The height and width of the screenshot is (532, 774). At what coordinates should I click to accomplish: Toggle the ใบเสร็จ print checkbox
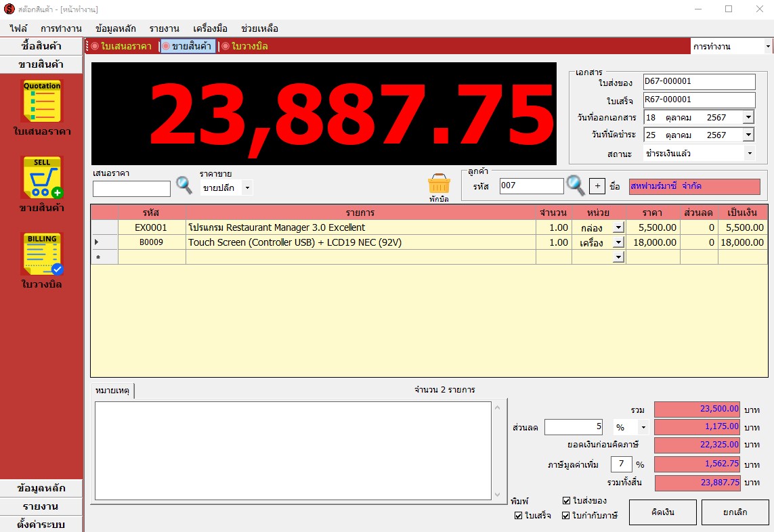pyautogui.click(x=518, y=515)
